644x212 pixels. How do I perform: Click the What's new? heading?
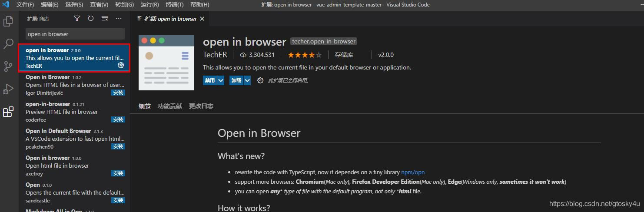click(241, 156)
